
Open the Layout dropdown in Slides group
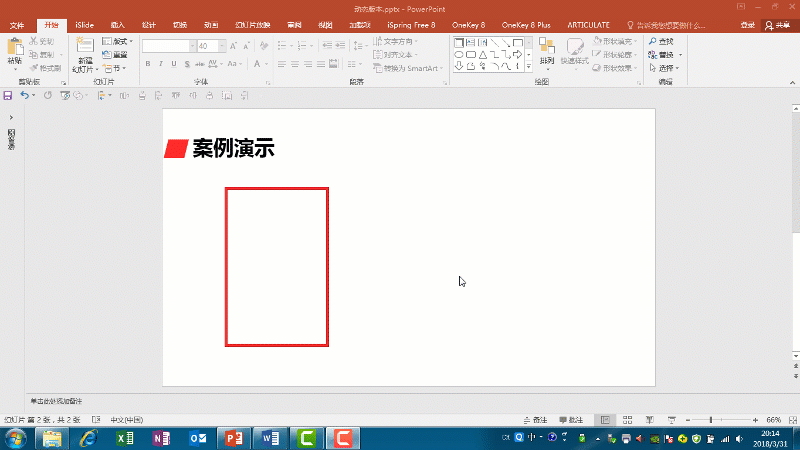pos(117,41)
